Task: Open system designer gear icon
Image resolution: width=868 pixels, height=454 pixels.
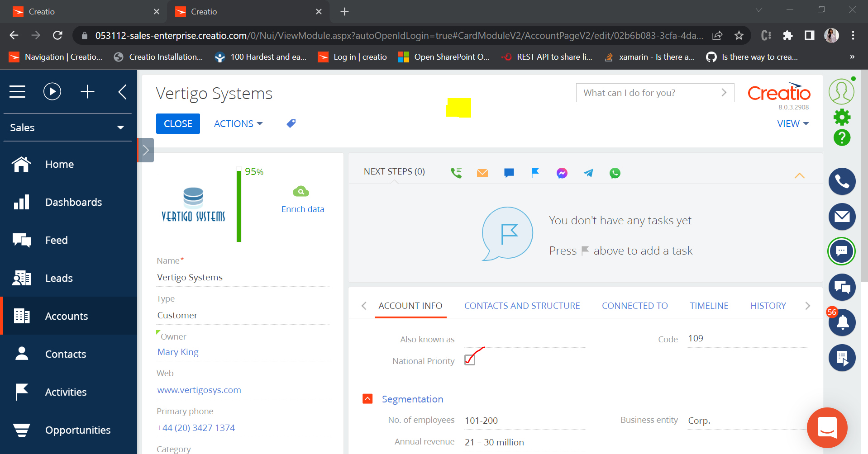Action: click(x=842, y=117)
